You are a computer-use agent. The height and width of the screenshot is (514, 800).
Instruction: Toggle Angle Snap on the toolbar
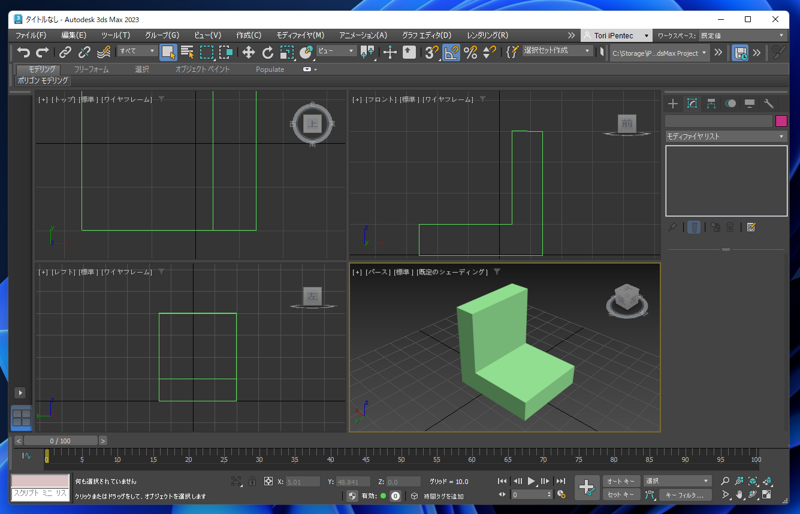tap(451, 52)
